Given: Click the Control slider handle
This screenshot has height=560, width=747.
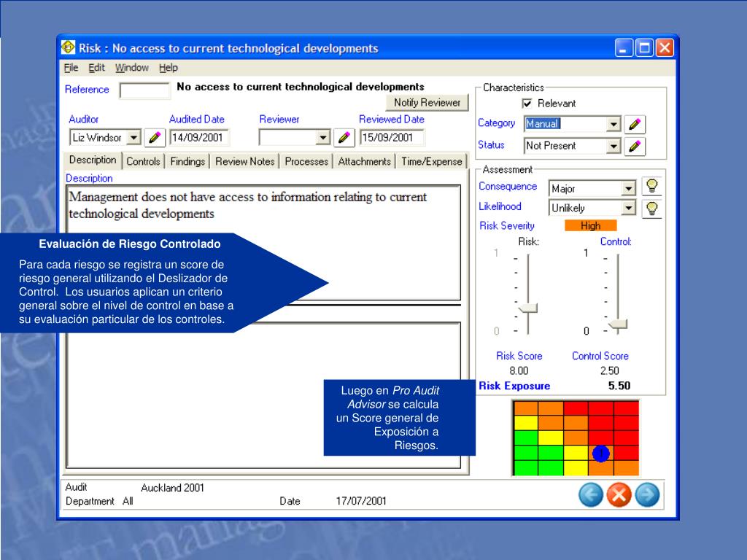Looking at the screenshot, I should [x=618, y=324].
